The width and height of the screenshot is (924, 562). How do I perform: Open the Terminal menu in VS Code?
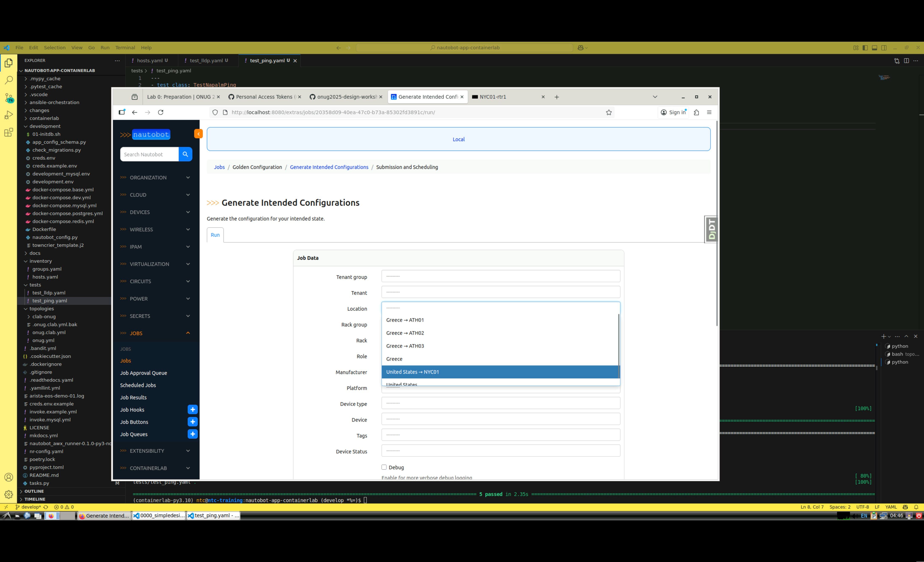click(125, 48)
